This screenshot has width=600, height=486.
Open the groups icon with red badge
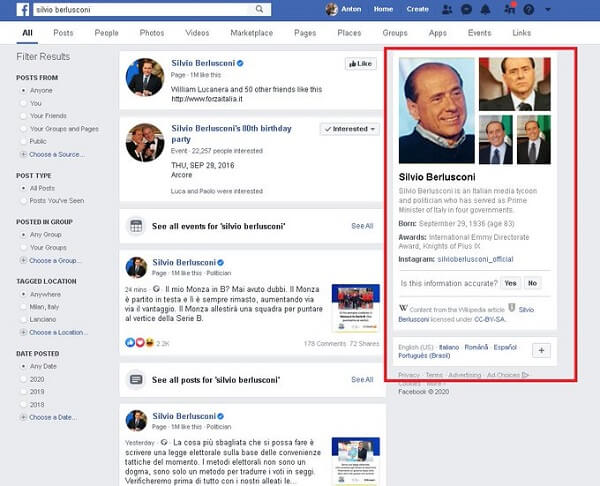pyautogui.click(x=509, y=8)
